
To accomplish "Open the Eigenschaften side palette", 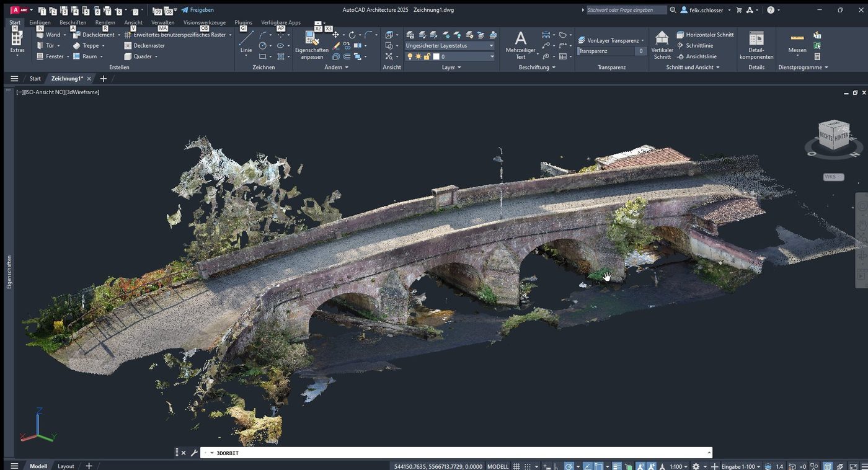I will tap(9, 272).
